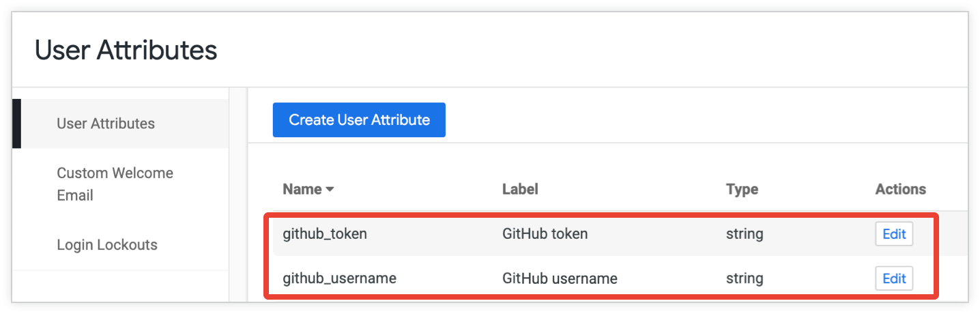The height and width of the screenshot is (314, 980).
Task: Click empty sidebar area below Login Lockouts
Action: pos(120,285)
